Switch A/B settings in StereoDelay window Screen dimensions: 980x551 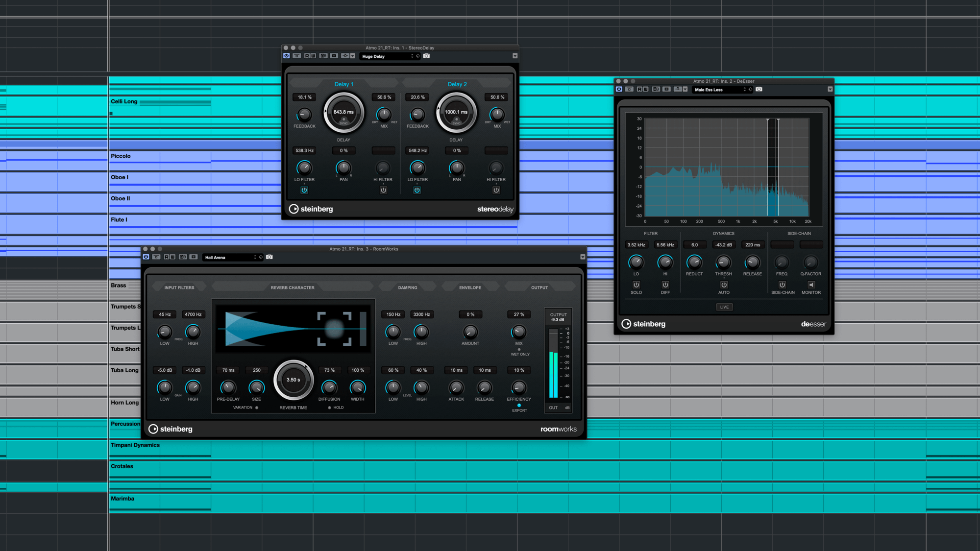coord(323,56)
